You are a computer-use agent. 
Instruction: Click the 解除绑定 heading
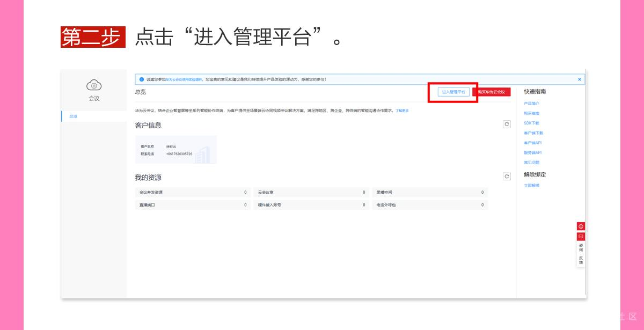tap(535, 174)
